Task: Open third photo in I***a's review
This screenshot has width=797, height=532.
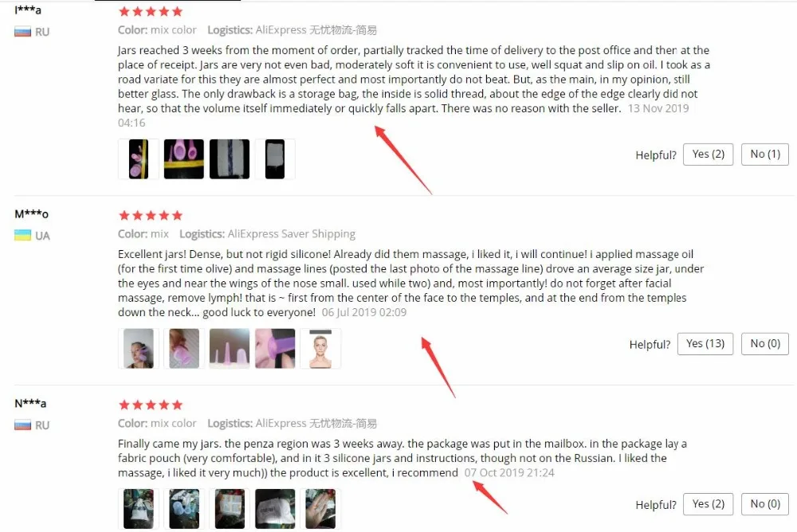Action: [230, 159]
